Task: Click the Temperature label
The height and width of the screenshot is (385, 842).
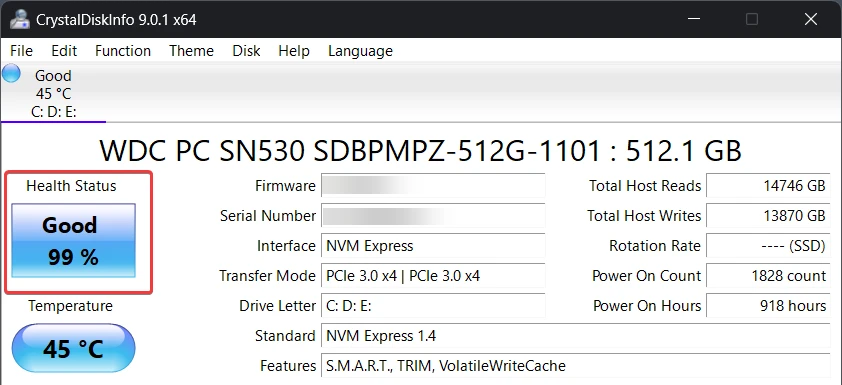Action: click(70, 306)
